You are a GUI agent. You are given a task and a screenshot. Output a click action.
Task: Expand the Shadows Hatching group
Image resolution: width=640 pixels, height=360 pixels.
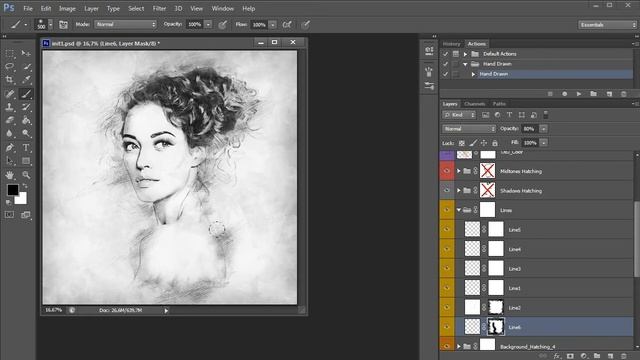click(x=459, y=191)
